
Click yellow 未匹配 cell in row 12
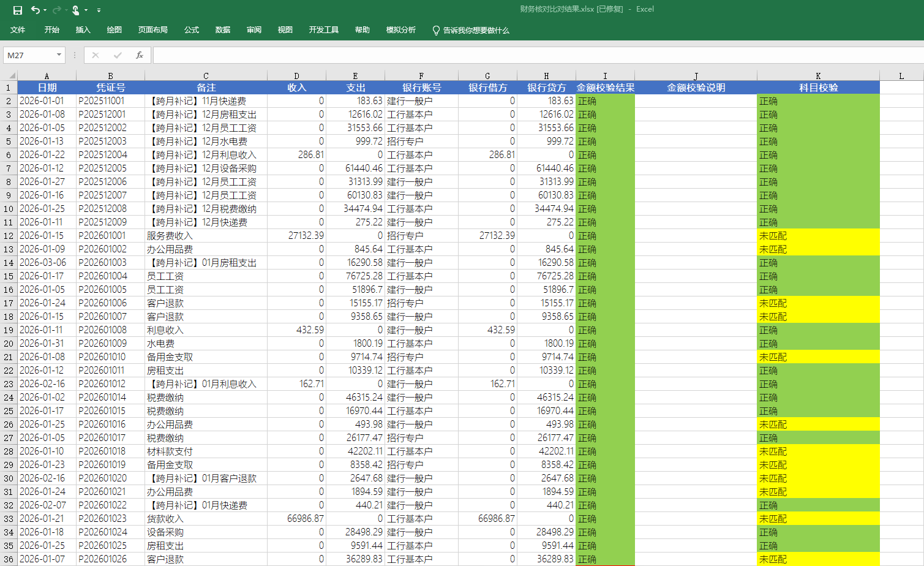818,236
